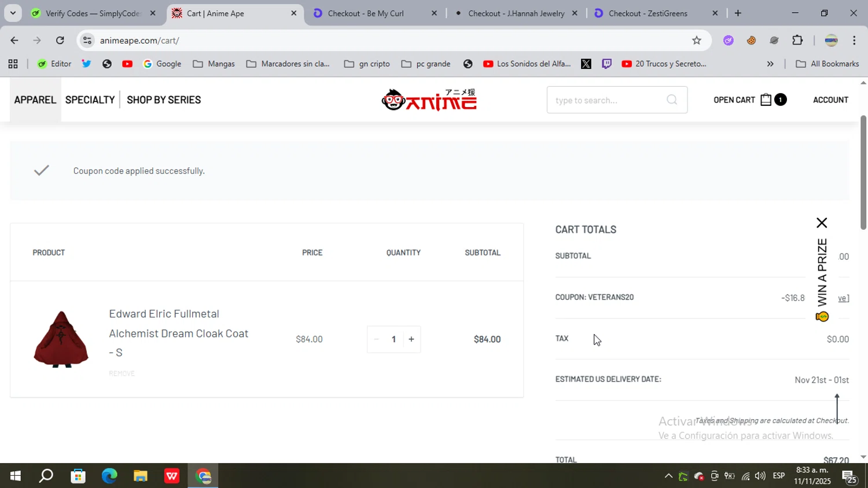Switch to Checkout - J.Hannah Jewelry tab
This screenshot has width=868, height=488.
pyautogui.click(x=516, y=13)
